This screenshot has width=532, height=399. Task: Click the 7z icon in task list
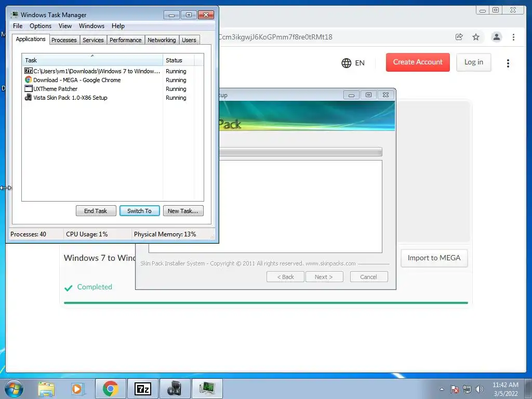29,71
